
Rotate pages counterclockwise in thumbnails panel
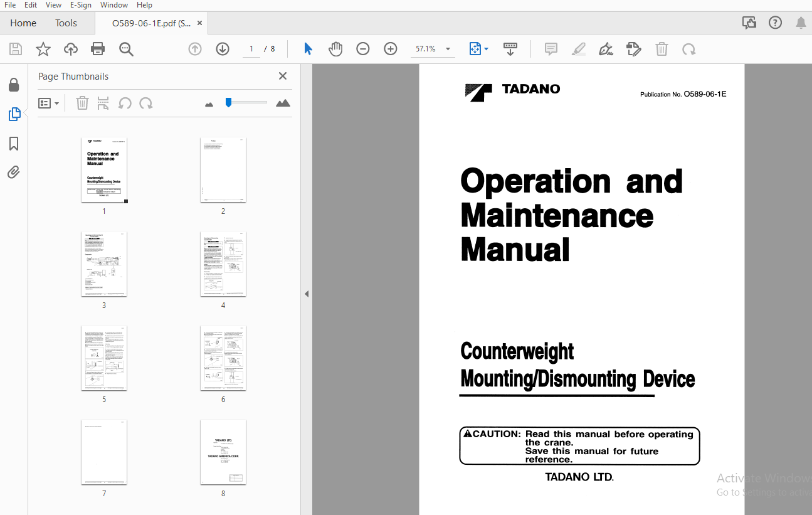125,103
